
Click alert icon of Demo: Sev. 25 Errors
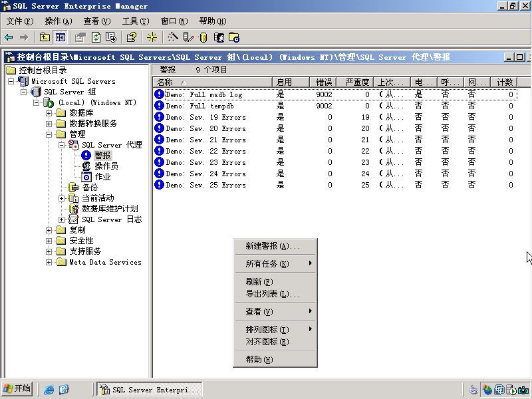coord(159,185)
